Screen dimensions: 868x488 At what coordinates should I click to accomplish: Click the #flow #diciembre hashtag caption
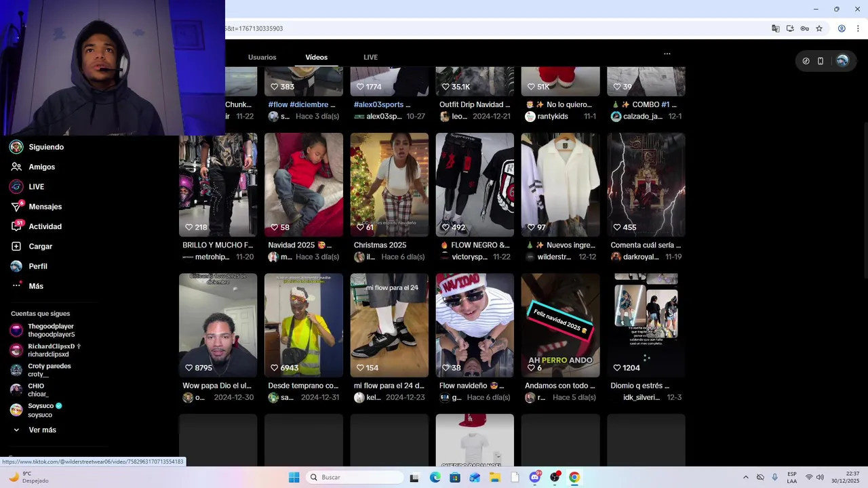point(302,104)
